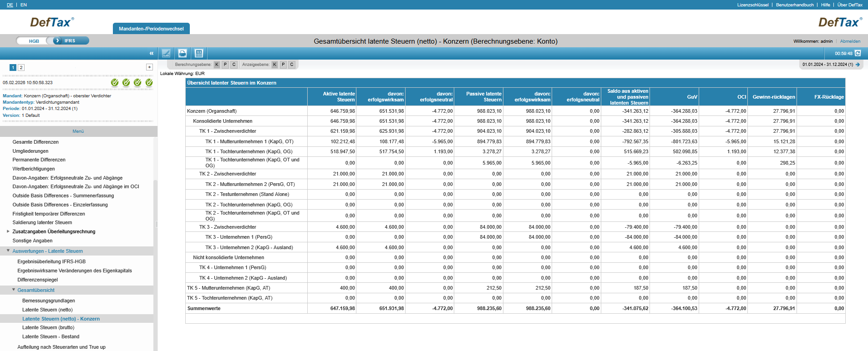
Task: Reset the session timer refresh icon
Action: click(858, 53)
